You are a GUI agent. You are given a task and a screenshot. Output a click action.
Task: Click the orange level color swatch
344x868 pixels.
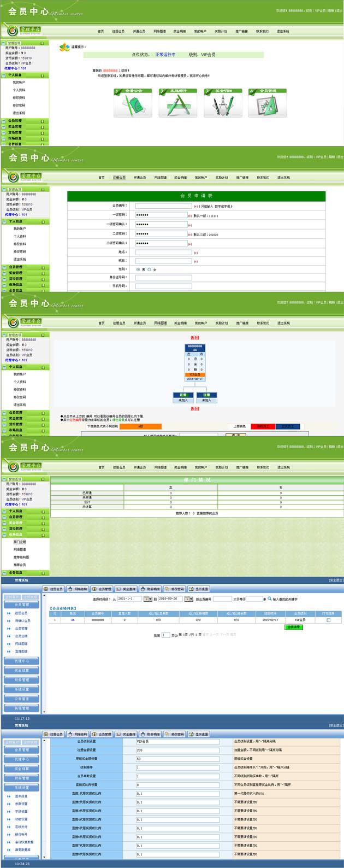(140, 426)
